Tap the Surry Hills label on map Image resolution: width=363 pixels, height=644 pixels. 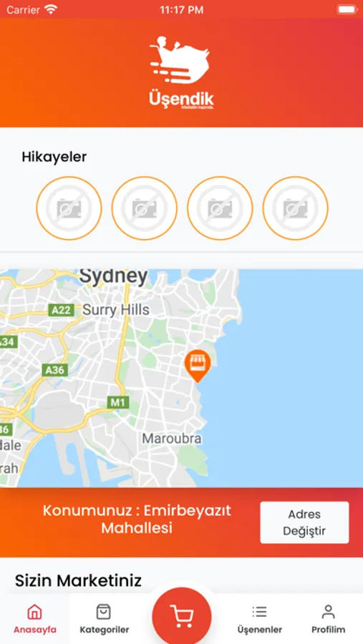click(116, 310)
